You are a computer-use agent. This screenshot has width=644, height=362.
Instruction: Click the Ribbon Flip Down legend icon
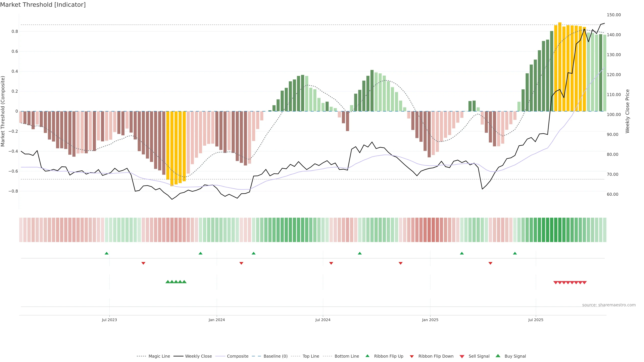coord(412,356)
